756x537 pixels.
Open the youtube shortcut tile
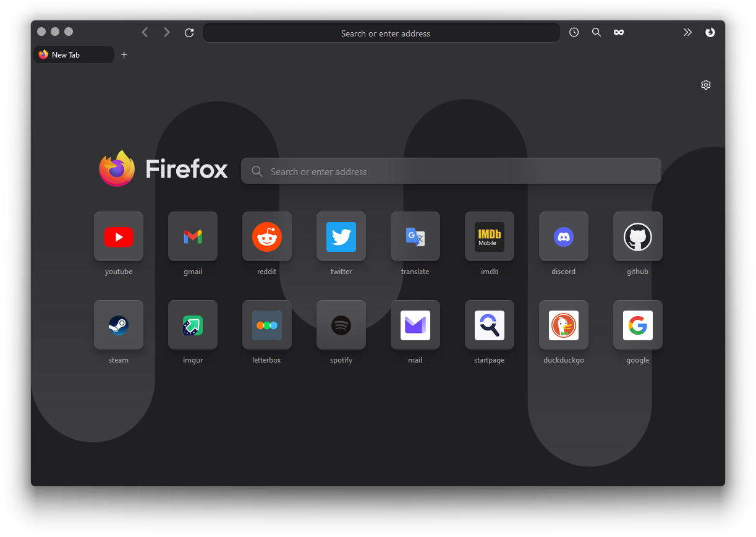119,236
